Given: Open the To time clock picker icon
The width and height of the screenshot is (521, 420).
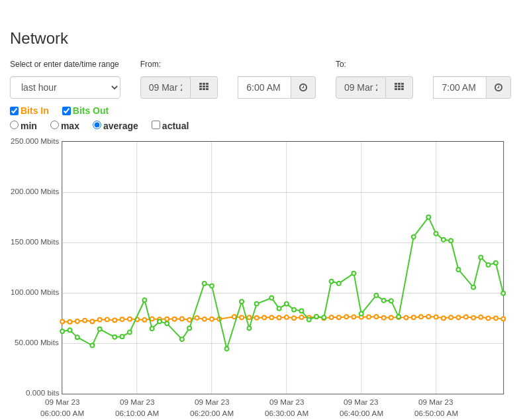Looking at the screenshot, I should tap(498, 87).
